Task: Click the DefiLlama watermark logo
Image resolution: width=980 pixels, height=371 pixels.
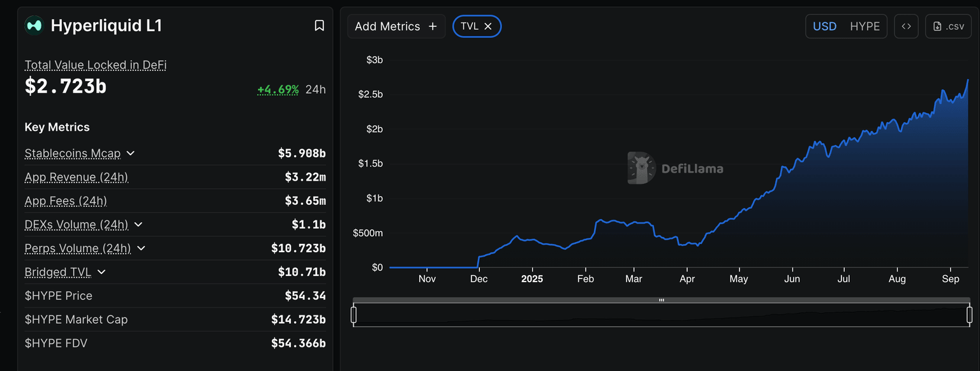Action: pyautogui.click(x=641, y=168)
